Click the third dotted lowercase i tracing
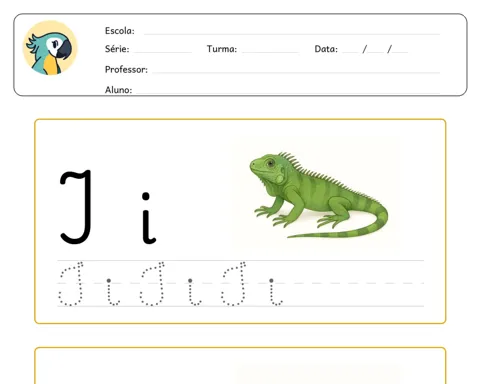The image size is (480, 384). coord(275,292)
